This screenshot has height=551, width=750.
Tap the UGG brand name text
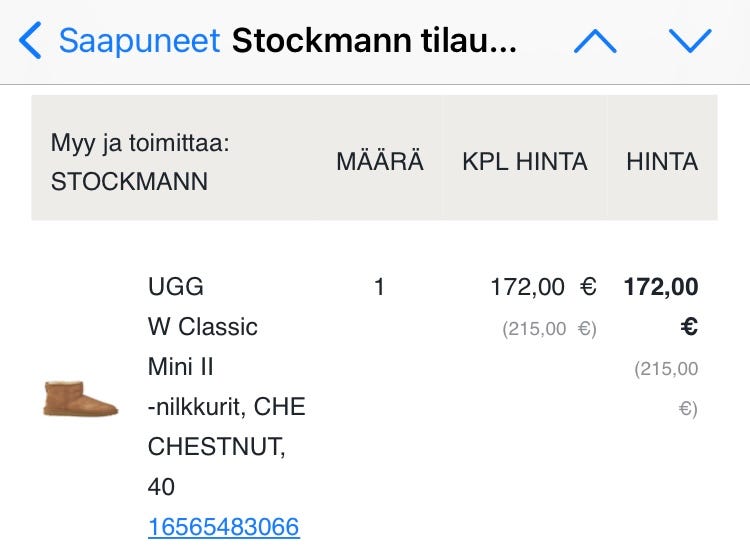[175, 287]
